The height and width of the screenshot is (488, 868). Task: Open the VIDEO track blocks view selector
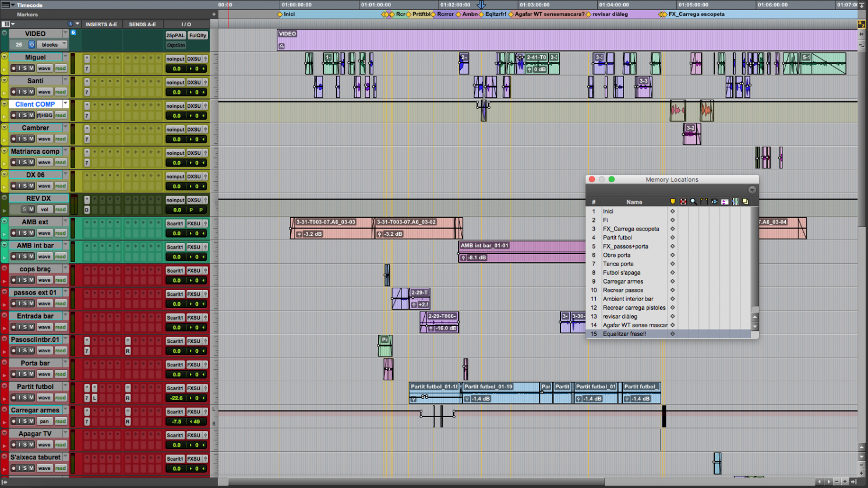point(52,45)
